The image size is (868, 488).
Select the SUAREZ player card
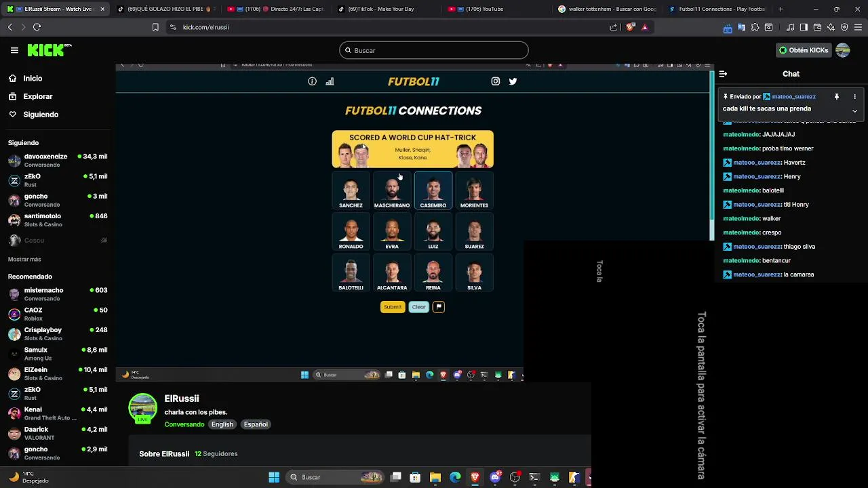coord(474,232)
